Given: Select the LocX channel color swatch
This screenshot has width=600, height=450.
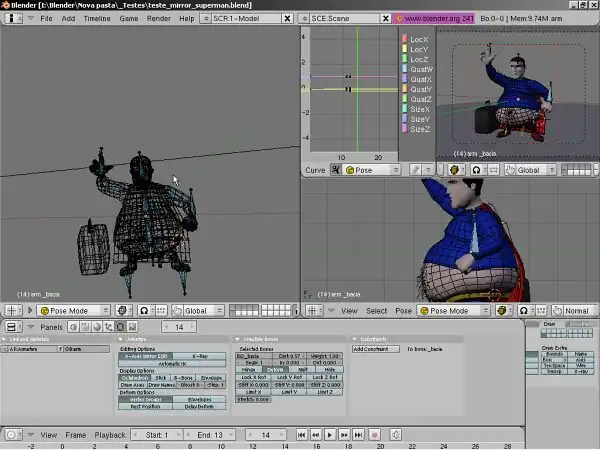Looking at the screenshot, I should click(404, 39).
